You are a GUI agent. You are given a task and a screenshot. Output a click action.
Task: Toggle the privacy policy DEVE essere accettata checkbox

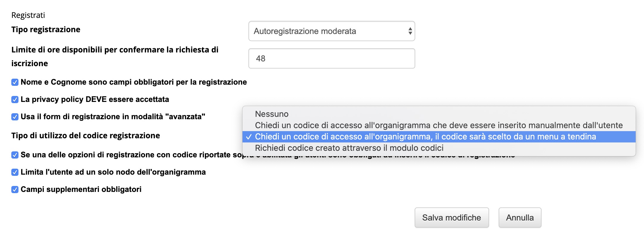pyautogui.click(x=15, y=100)
